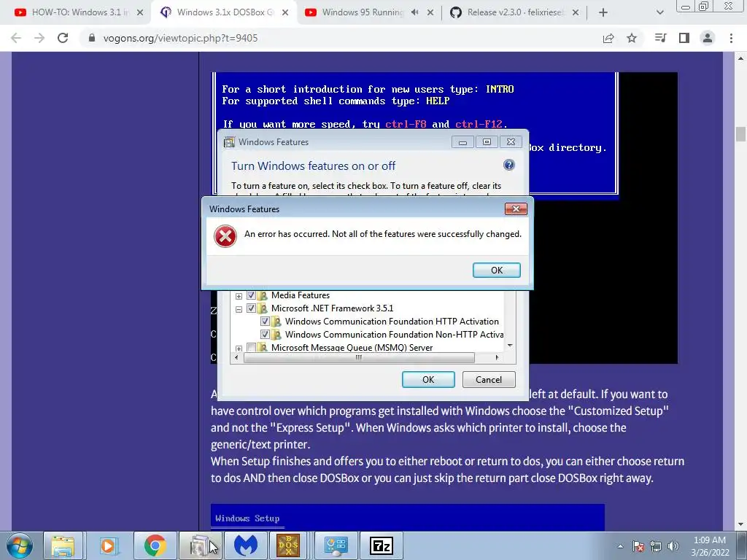
Task: Mute the Windows 95 Running tab audio
Action: click(x=414, y=12)
